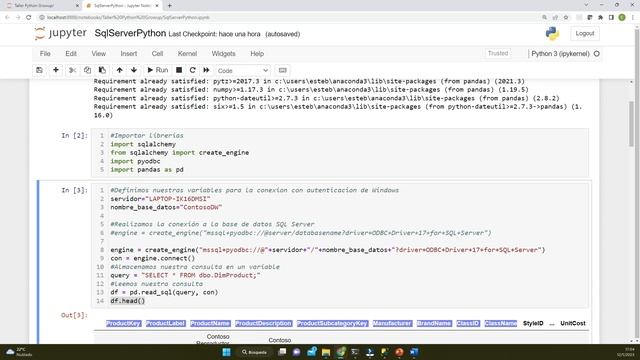Click the Logout button
This screenshot has width=640, height=360.
pyautogui.click(x=584, y=33)
